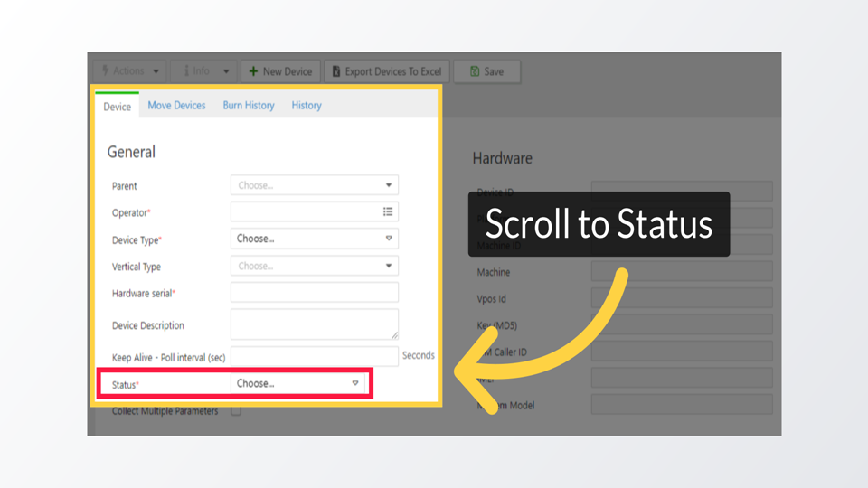Click the plus icon on New Device
Viewport: 868px width, 488px height.
(x=253, y=71)
